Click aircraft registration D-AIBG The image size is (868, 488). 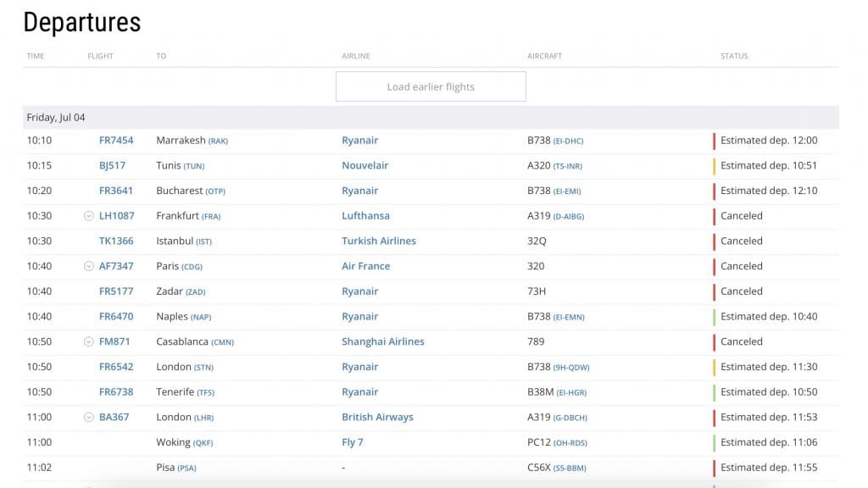tap(569, 216)
